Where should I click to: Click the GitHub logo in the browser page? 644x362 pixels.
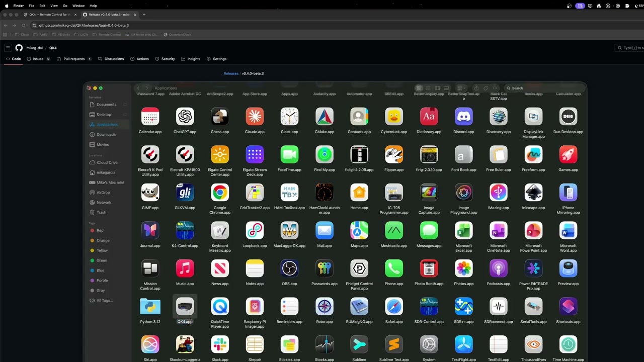click(x=19, y=48)
